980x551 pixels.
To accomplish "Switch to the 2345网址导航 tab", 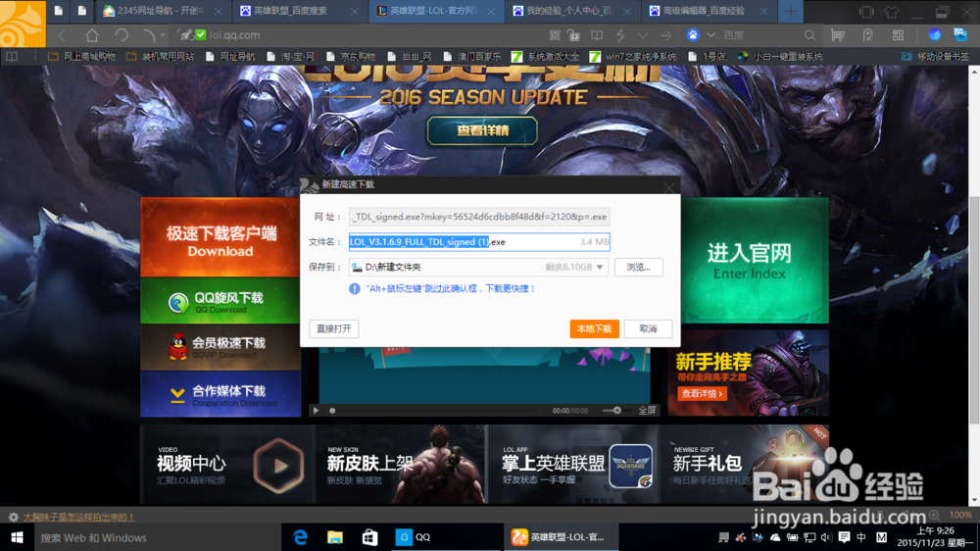I will [161, 11].
